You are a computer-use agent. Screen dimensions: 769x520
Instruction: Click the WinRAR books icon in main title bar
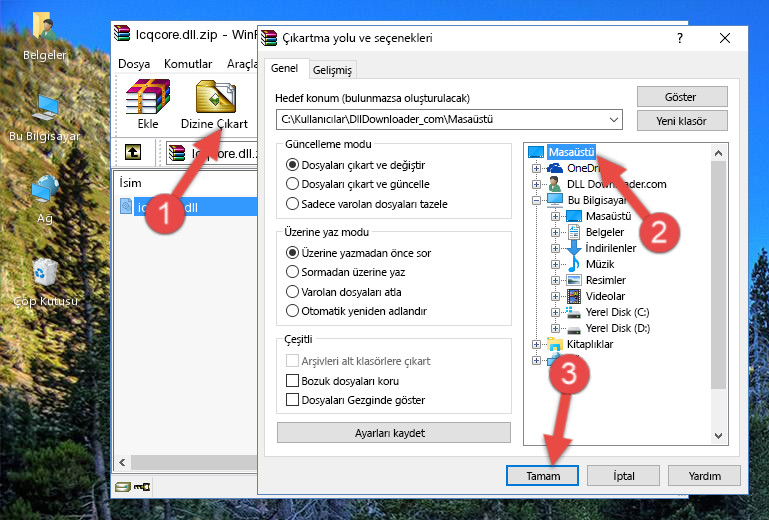(x=122, y=33)
